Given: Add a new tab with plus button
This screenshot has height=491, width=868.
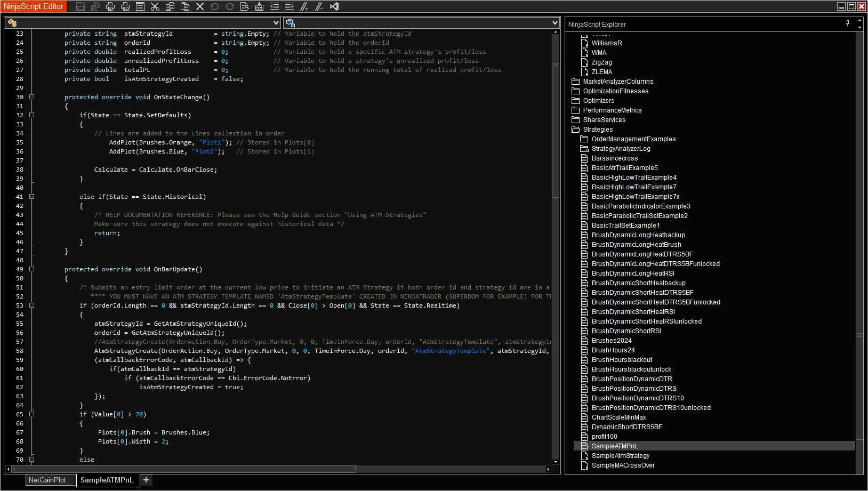Looking at the screenshot, I should 146,480.
